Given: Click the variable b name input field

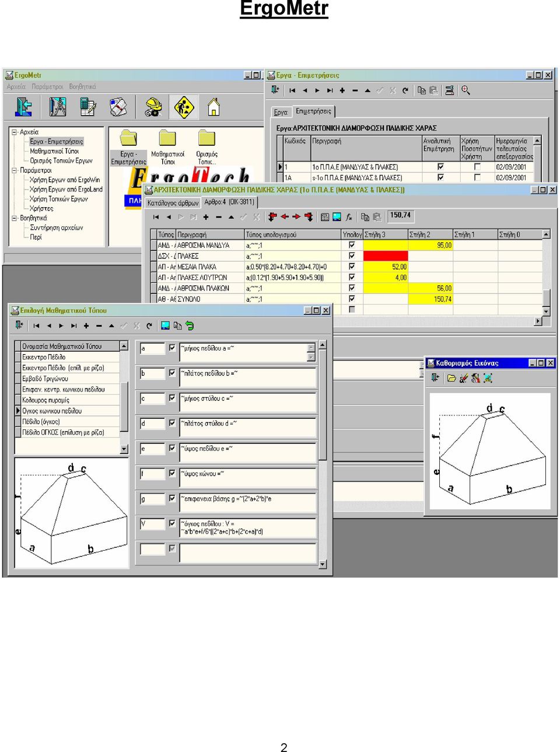Looking at the screenshot, I should pyautogui.click(x=152, y=373).
